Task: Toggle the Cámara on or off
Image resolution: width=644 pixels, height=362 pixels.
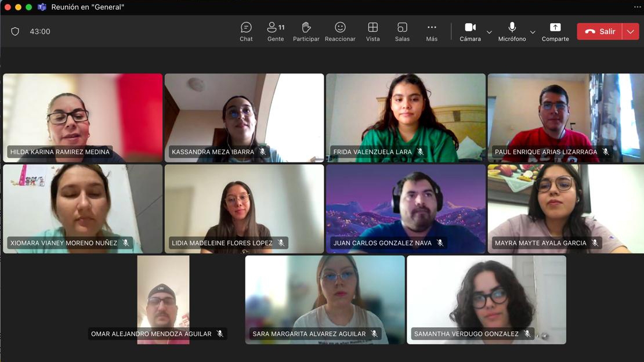Action: click(x=471, y=32)
